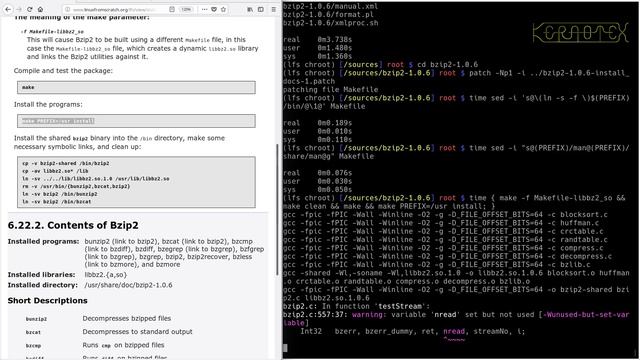Click the 'cd bzip2-1.0.6' terminal command

tap(447, 64)
